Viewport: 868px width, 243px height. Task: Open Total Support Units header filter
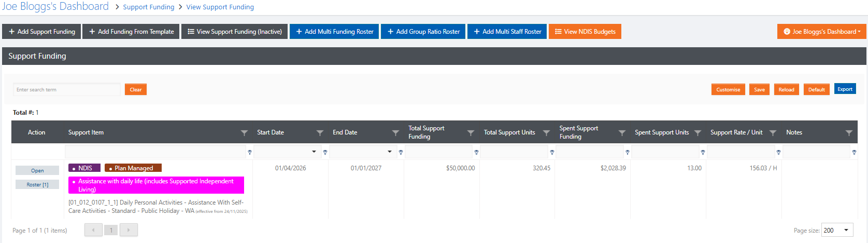point(546,133)
